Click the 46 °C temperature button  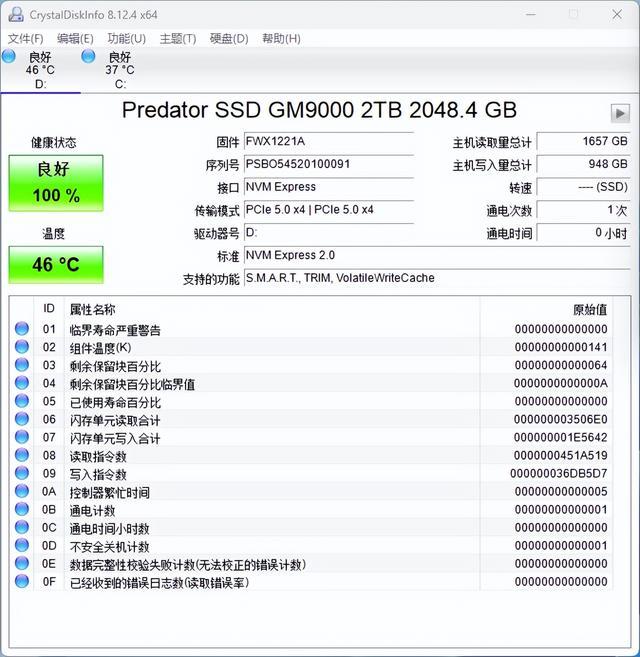point(56,265)
